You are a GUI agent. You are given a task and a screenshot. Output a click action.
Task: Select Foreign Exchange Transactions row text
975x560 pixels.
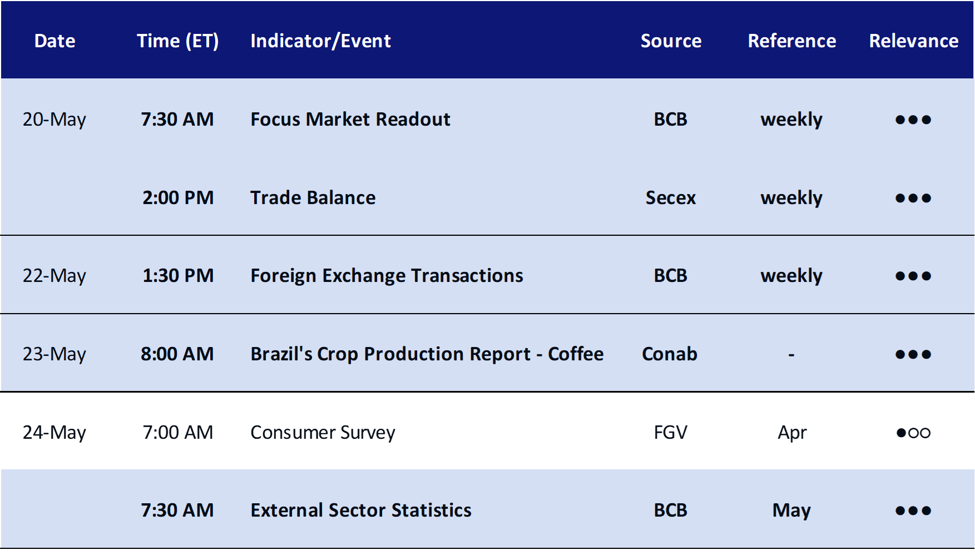tap(387, 276)
